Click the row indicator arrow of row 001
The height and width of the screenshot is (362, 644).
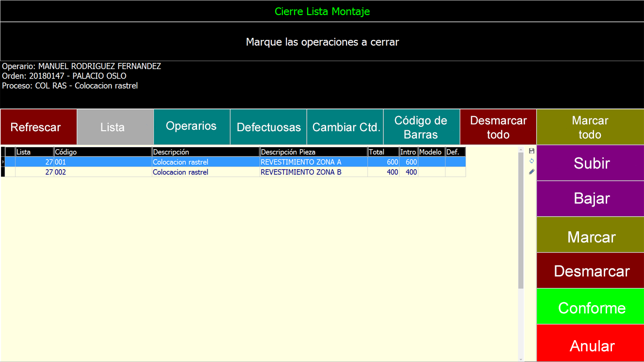pos(3,162)
